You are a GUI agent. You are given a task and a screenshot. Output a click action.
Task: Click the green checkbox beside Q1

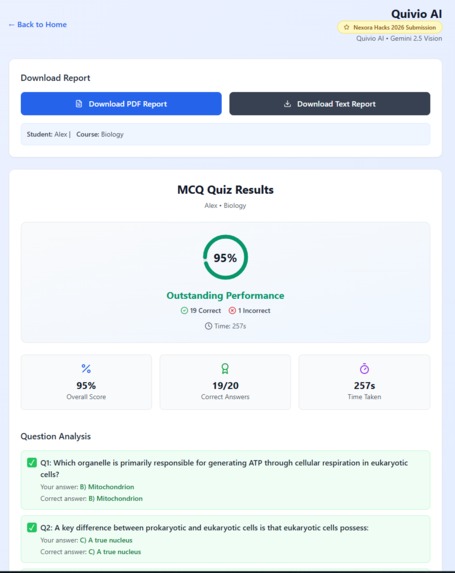(x=32, y=463)
